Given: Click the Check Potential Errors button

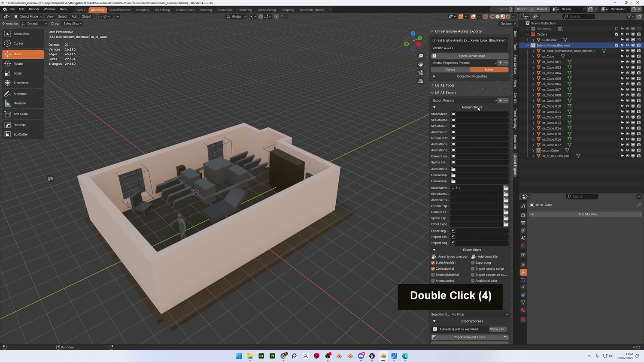Looking at the screenshot, I should pyautogui.click(x=470, y=338).
